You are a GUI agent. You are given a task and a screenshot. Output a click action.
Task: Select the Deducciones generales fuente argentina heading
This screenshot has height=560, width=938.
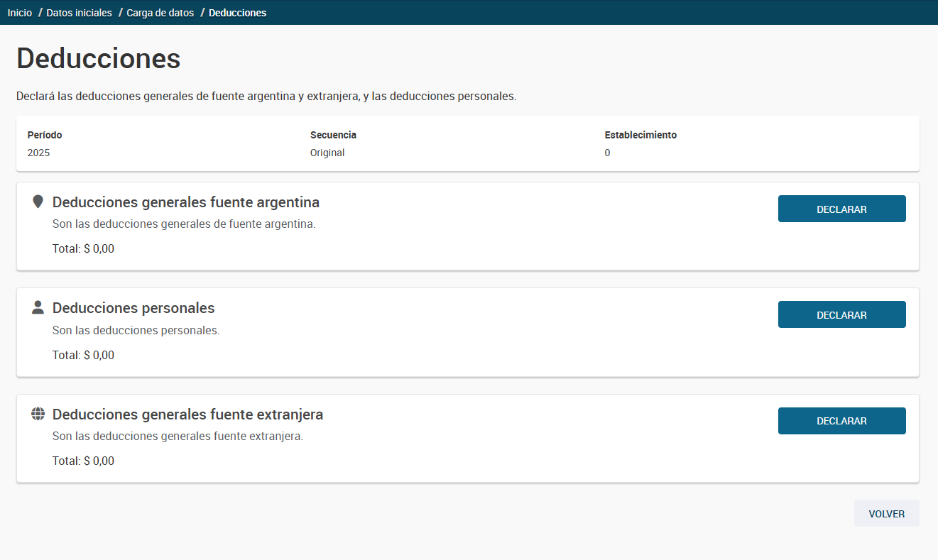(186, 202)
